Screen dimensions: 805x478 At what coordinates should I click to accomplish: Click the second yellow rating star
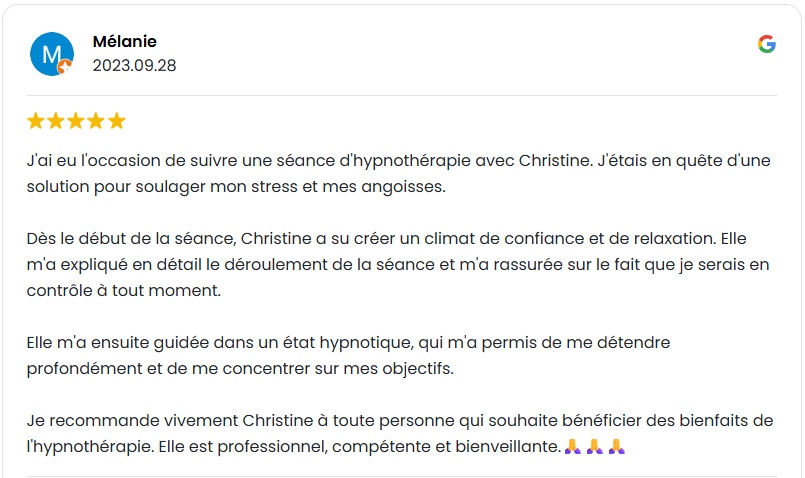point(56,121)
